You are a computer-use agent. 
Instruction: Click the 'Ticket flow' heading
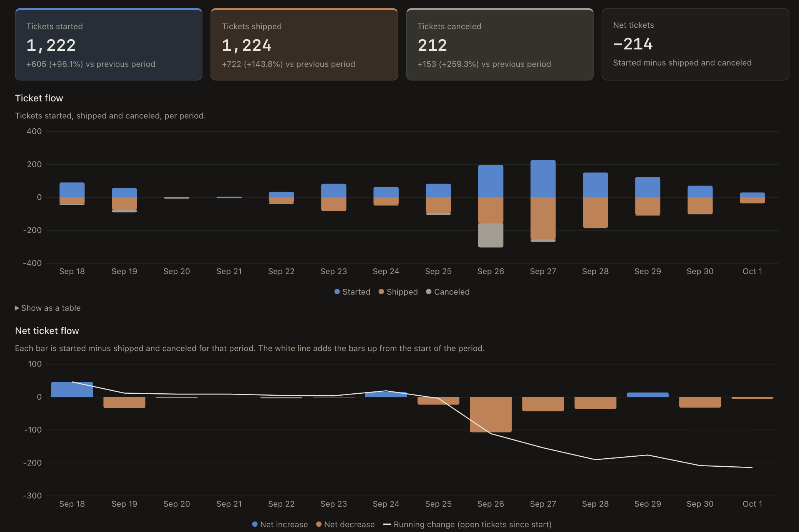point(39,98)
